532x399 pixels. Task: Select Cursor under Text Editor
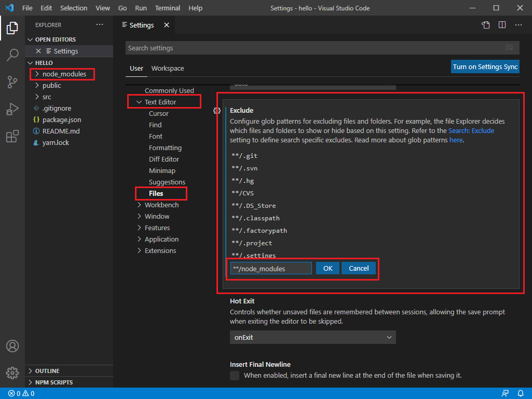(x=158, y=113)
